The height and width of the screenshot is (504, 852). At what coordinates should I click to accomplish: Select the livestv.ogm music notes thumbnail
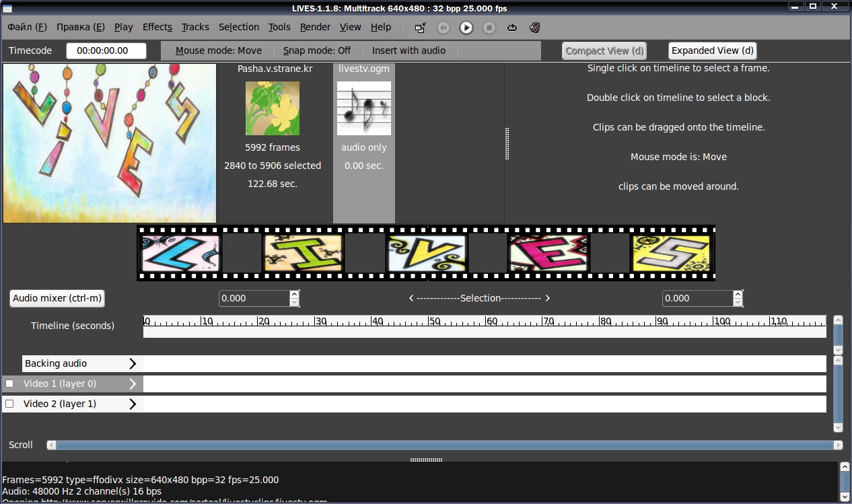pyautogui.click(x=363, y=108)
